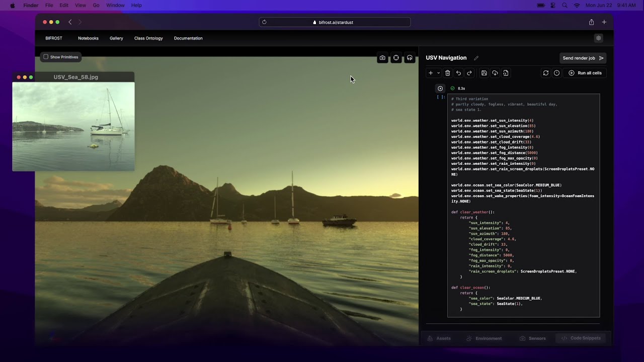Click the circular arrows refresh icon

tap(545, 73)
